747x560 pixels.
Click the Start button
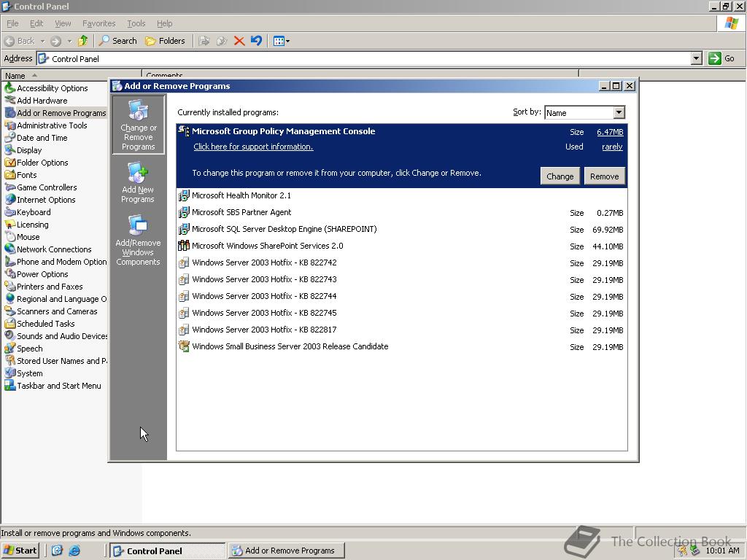click(20, 551)
